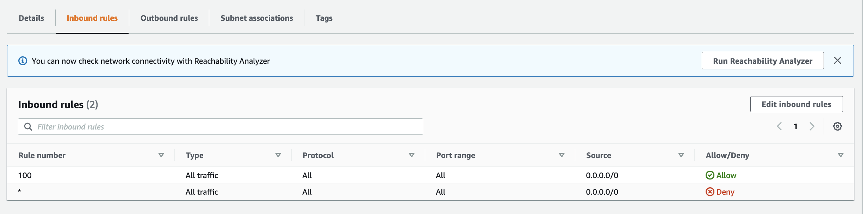The image size is (868, 214).
Task: Sort by Rule number column arrow
Action: [x=161, y=155]
